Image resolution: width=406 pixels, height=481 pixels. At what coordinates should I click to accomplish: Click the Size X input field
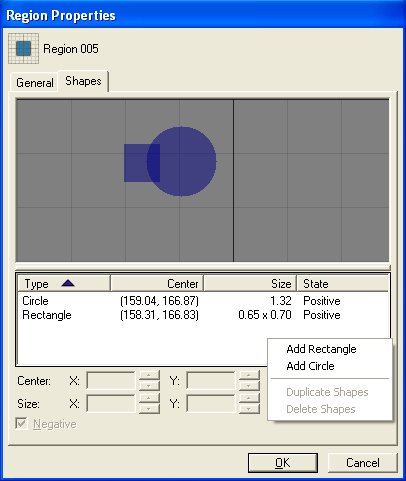111,404
